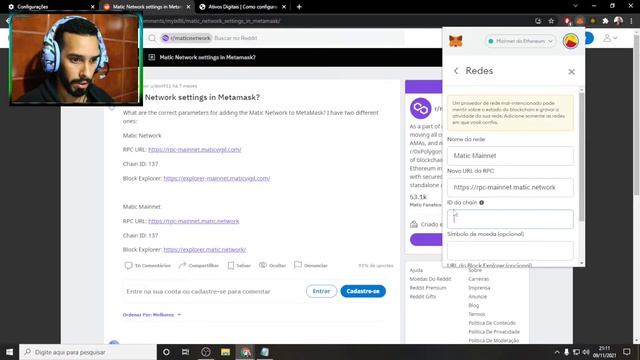
Task: Close the Ativos Digitais tab
Action: coord(284,7)
